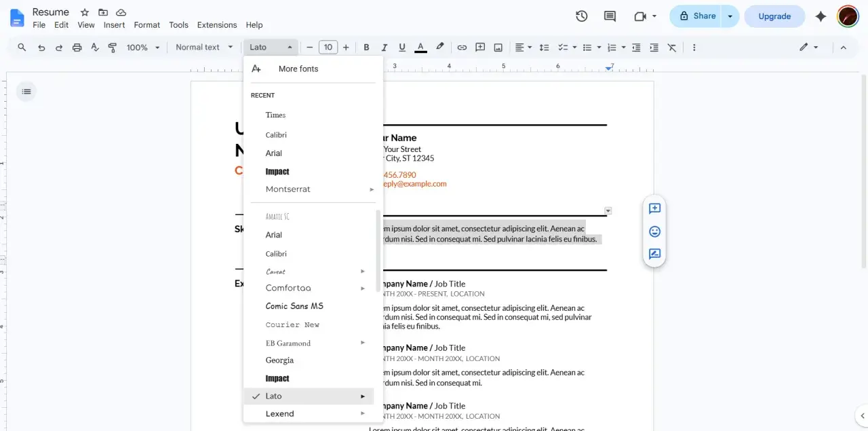868x431 pixels.
Task: Print the document
Action: click(77, 48)
